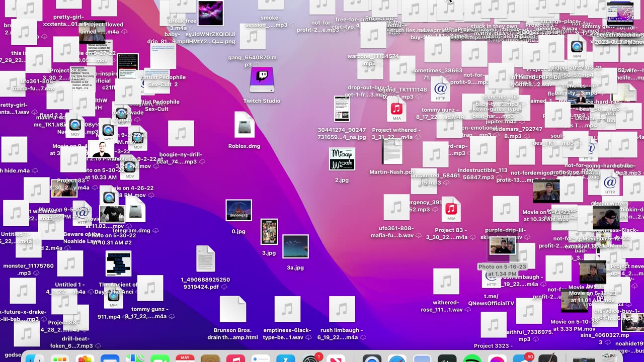Select Photo on 5-16-23 at 1.34 PM thumbnail
This screenshot has width=644, height=362.
[502, 246]
